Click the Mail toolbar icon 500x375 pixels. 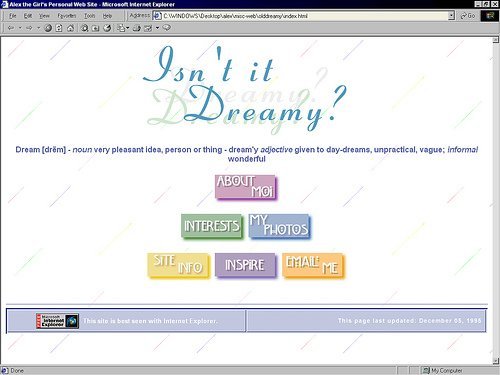click(121, 28)
